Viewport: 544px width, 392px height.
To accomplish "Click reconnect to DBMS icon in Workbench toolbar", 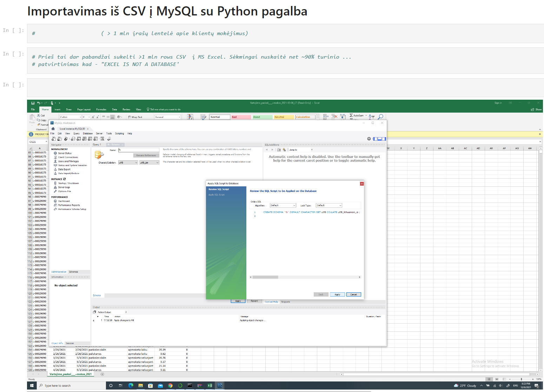I will [x=109, y=139].
